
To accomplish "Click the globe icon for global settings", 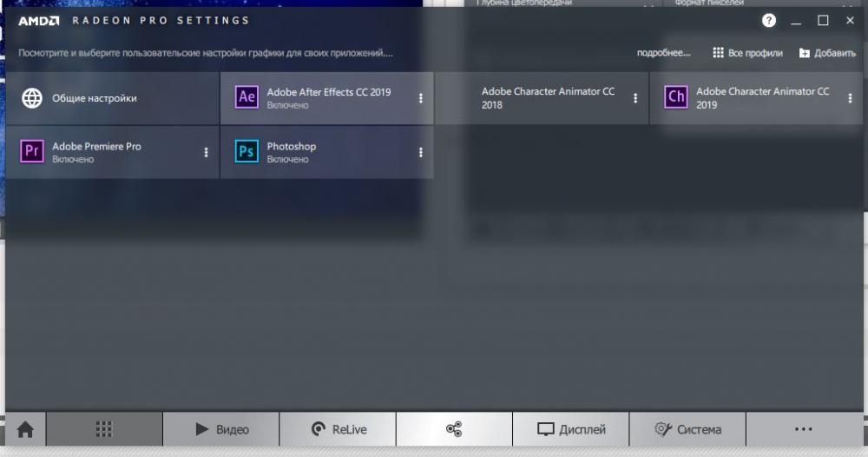I will tap(32, 98).
